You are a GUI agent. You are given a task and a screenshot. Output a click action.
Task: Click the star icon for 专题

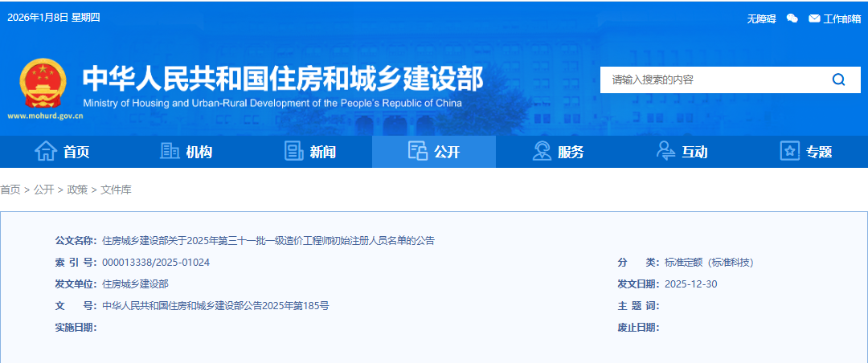(x=790, y=151)
